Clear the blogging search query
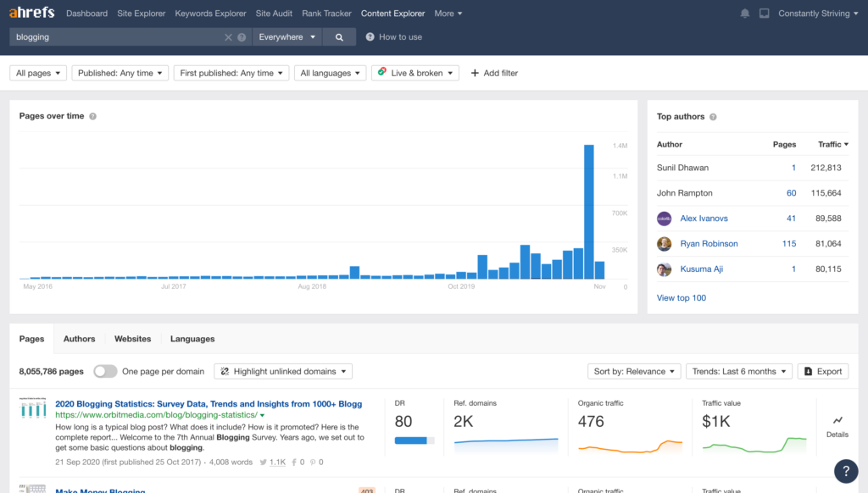This screenshot has height=493, width=868. coord(228,37)
